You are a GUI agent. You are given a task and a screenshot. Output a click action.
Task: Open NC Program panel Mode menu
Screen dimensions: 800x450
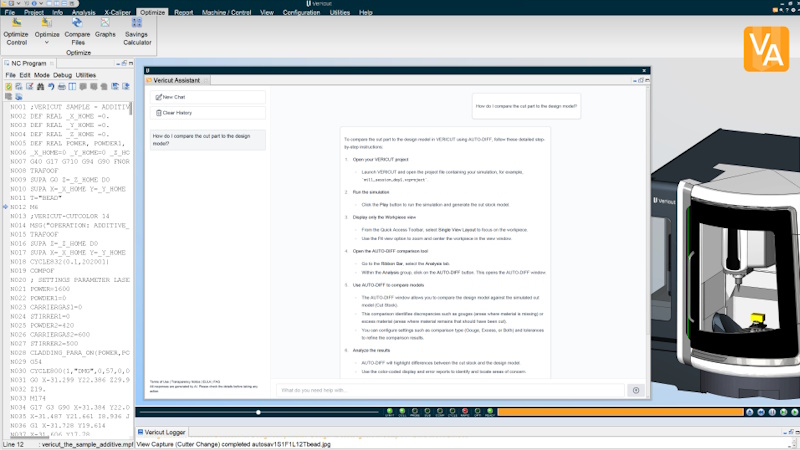coord(42,75)
